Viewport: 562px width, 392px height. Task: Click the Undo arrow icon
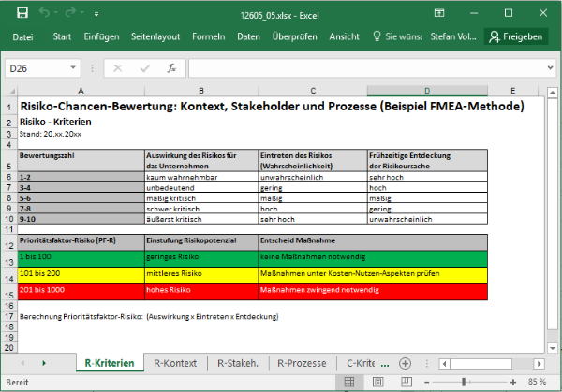(43, 13)
